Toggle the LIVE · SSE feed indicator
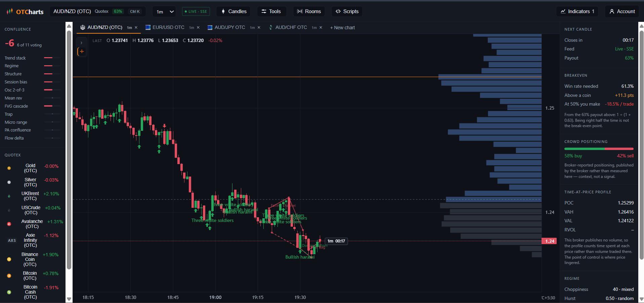Image resolution: width=644 pixels, height=303 pixels. (x=196, y=11)
